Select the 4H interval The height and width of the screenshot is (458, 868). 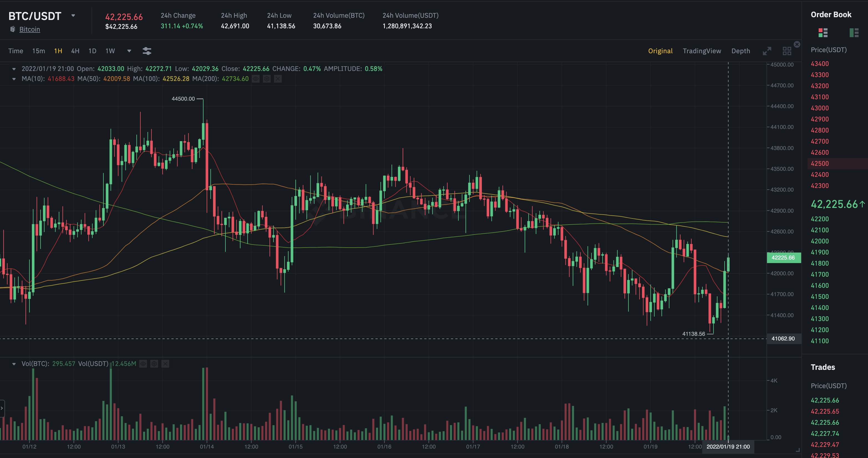(x=75, y=51)
